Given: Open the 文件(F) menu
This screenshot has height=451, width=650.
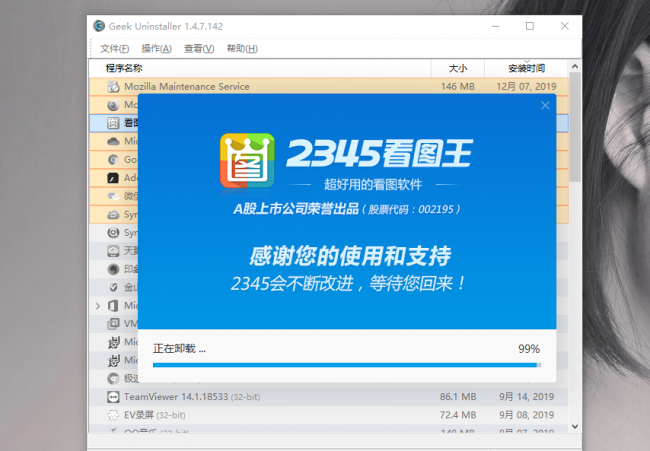Looking at the screenshot, I should pos(114,48).
